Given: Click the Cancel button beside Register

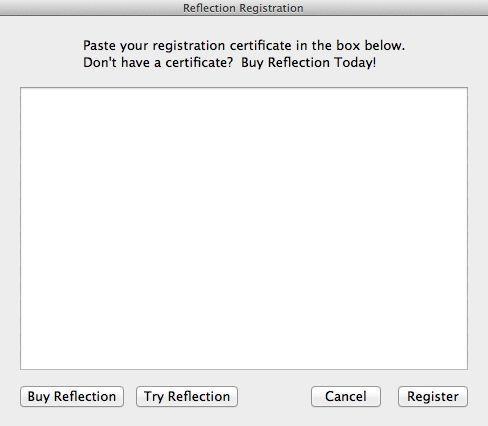Looking at the screenshot, I should pos(346,396).
